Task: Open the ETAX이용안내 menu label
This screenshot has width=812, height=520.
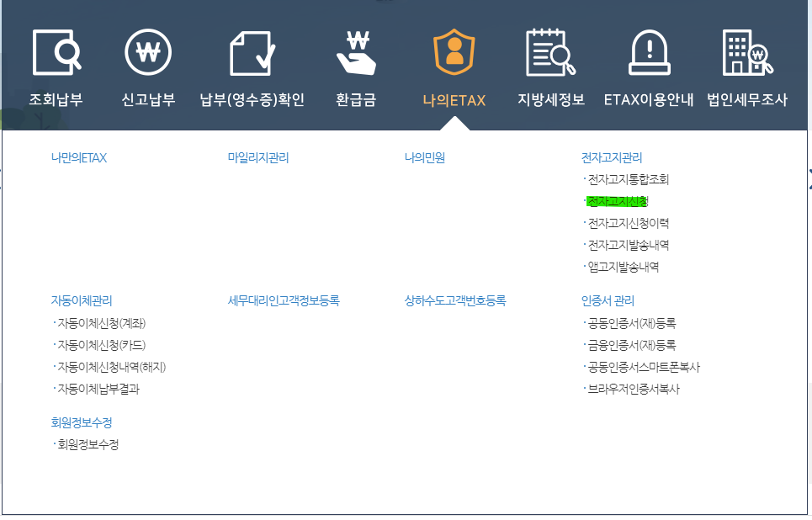Action: (x=649, y=99)
